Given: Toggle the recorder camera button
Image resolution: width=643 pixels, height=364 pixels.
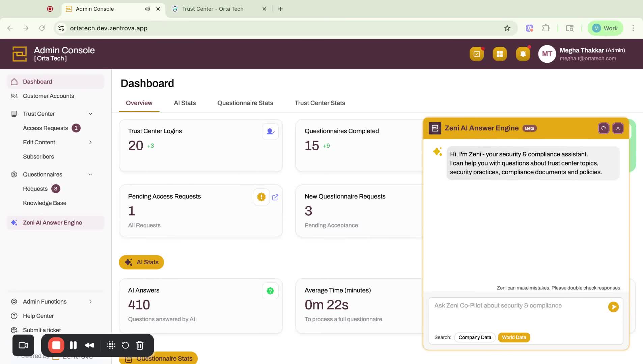Looking at the screenshot, I should click(x=23, y=345).
